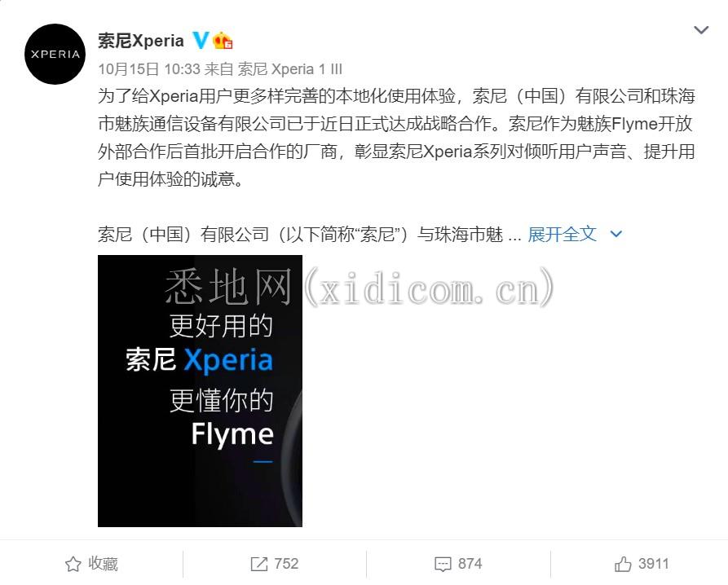This screenshot has height=585, width=728.
Task: Click the comment bubble icon
Action: point(443,564)
